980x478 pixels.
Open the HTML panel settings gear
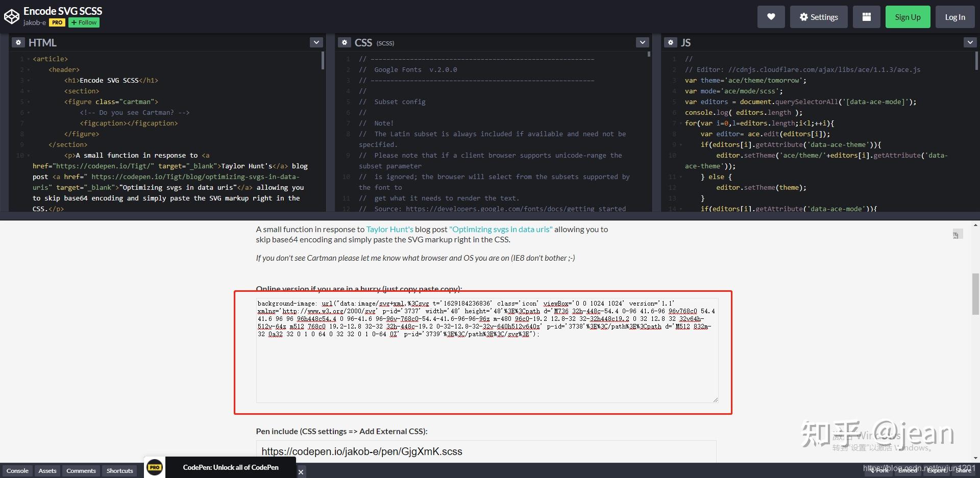click(18, 42)
